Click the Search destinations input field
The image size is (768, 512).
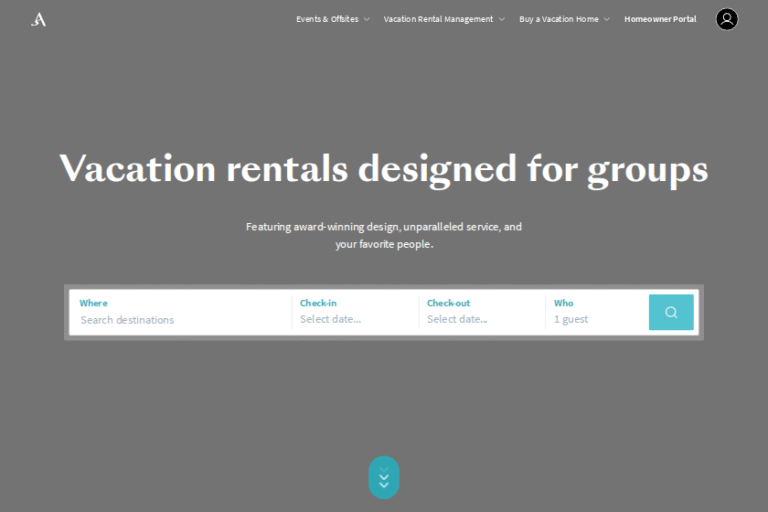[180, 320]
